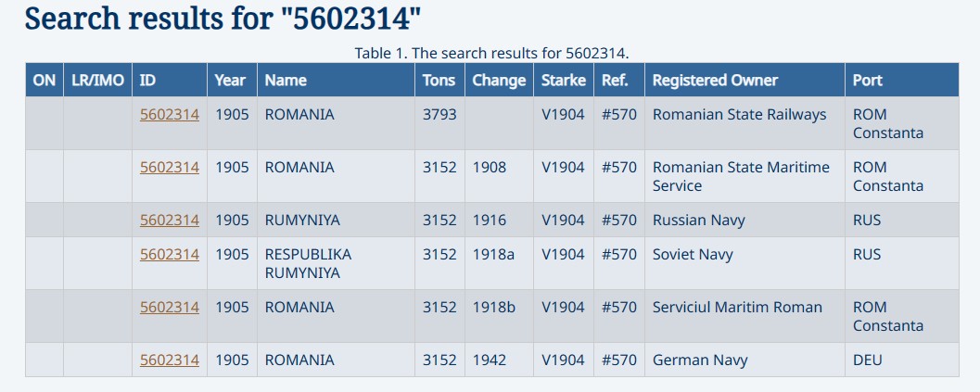Click the Ref. column header
The image size is (980, 392).
tap(615, 81)
